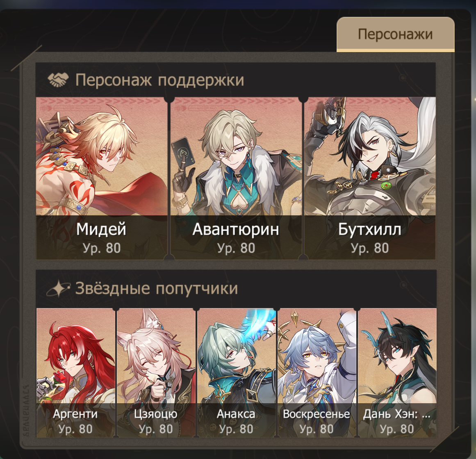Screen dimensions: 476x459
Task: Click the star orbit icon beside Звёздные попутчики
Action: click(58, 288)
